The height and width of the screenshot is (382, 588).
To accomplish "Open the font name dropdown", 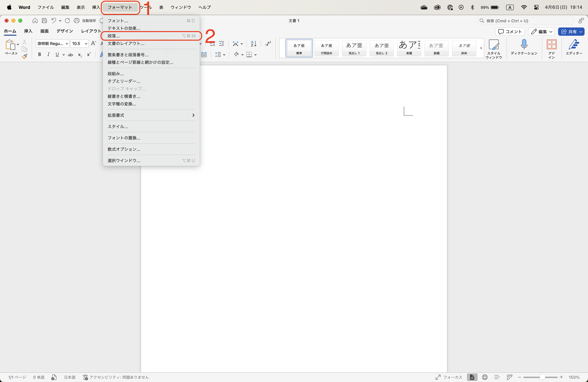I will [67, 44].
